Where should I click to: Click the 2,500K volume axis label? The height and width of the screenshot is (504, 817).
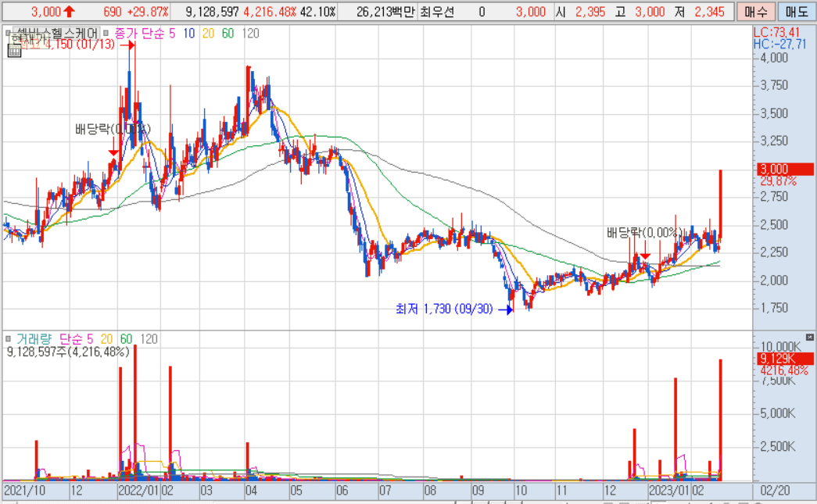pos(779,446)
